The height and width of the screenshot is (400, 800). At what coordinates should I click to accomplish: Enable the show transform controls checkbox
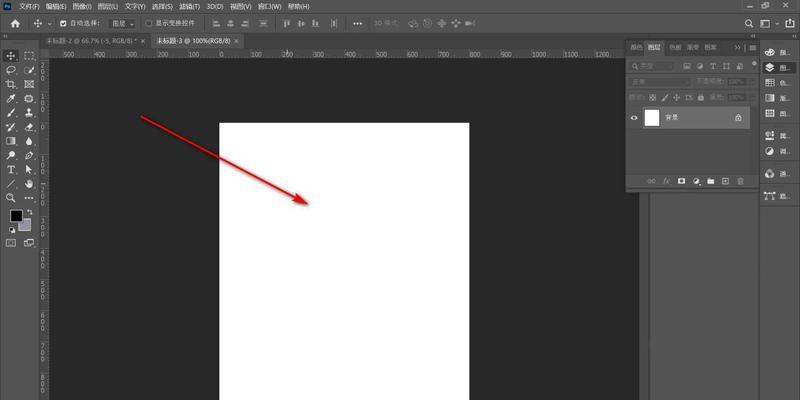coord(148,23)
